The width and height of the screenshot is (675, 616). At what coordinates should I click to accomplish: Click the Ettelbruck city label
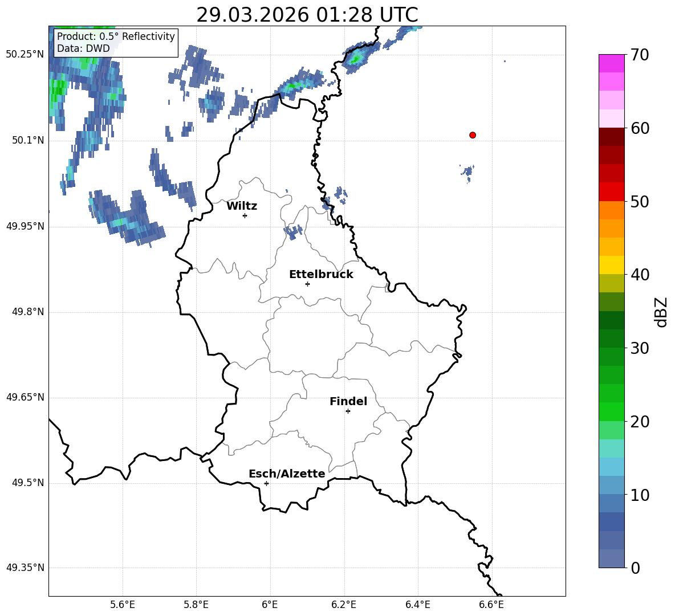click(x=321, y=275)
